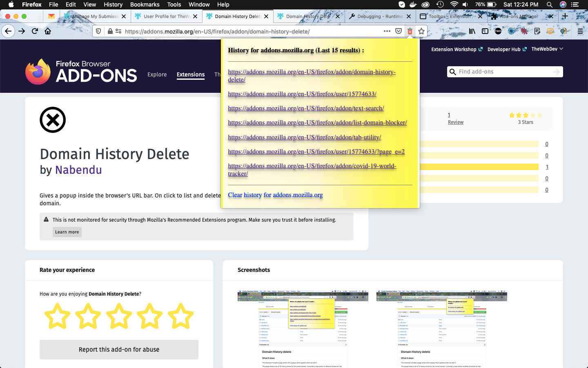The height and width of the screenshot is (368, 588).
Task: Rate the add-on one star
Action: [x=57, y=316]
